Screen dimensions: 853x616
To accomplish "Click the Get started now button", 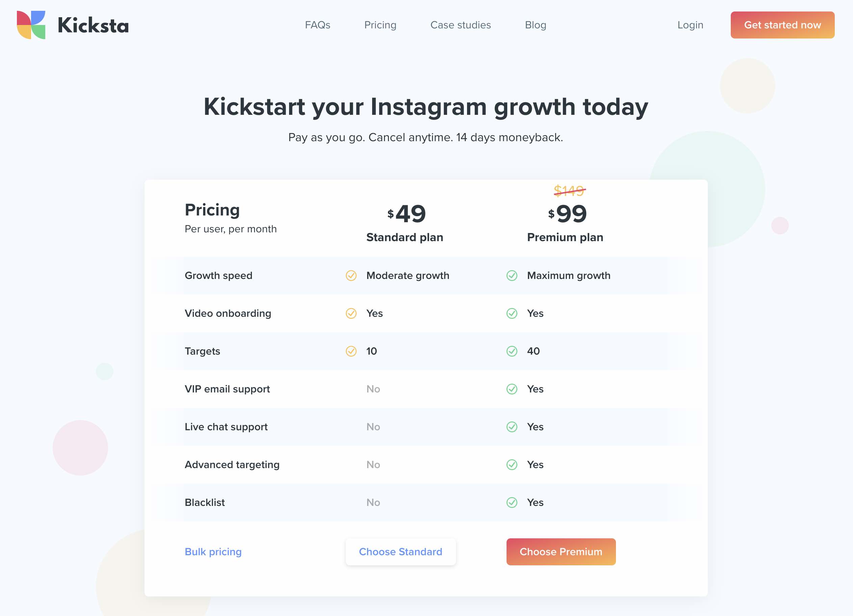I will tap(782, 25).
